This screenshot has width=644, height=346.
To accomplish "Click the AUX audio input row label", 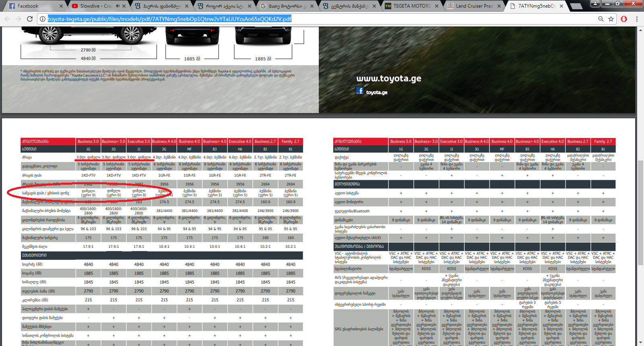I will coord(358,238).
